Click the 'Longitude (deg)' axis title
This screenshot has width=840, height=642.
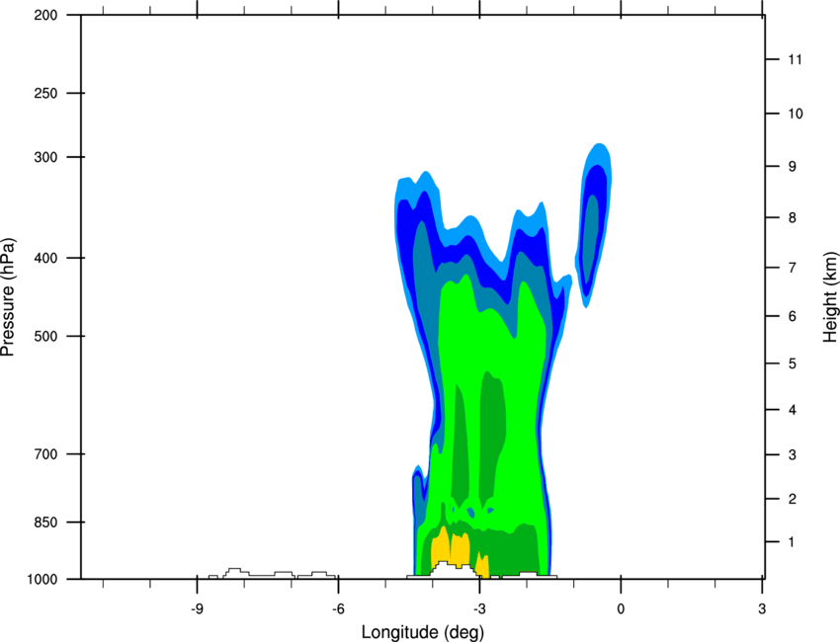tap(423, 632)
